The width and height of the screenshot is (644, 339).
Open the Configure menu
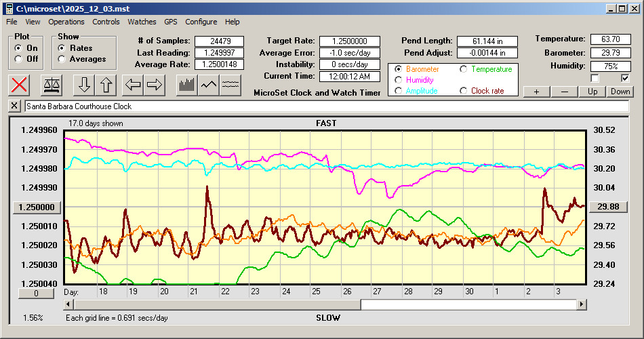pos(201,22)
